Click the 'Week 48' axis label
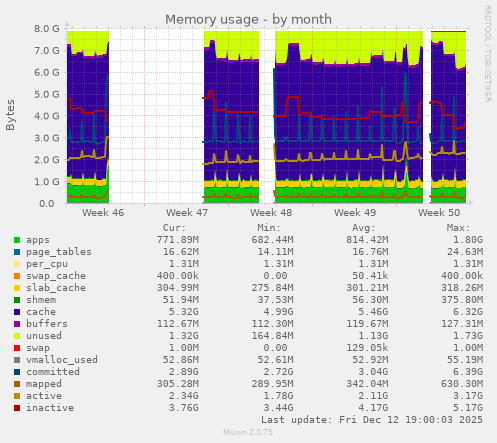Screen dimensions: 497x443 271,213
